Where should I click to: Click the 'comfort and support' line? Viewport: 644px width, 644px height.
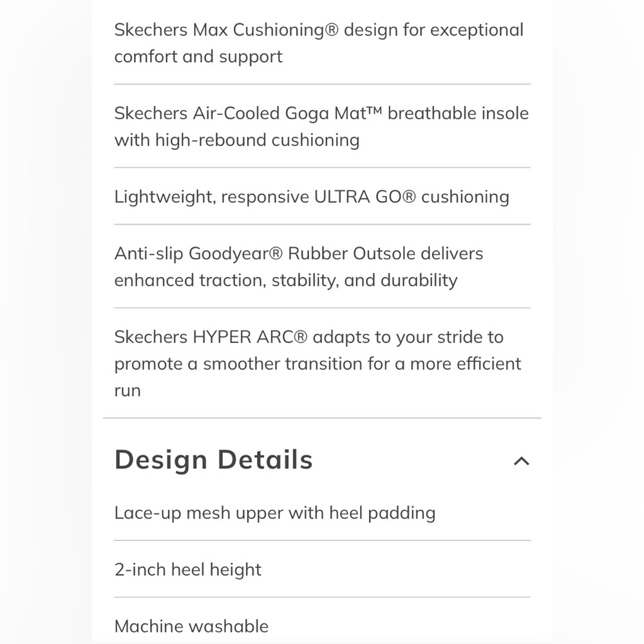pos(198,57)
